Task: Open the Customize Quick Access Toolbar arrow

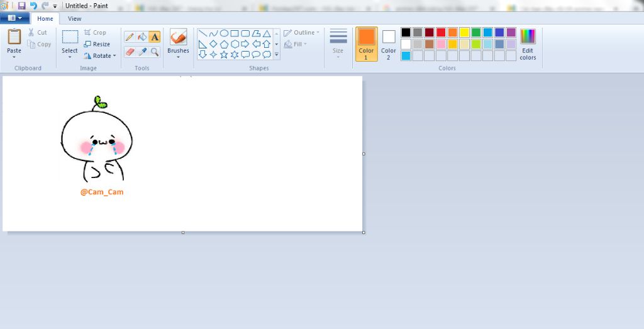Action: click(x=55, y=6)
